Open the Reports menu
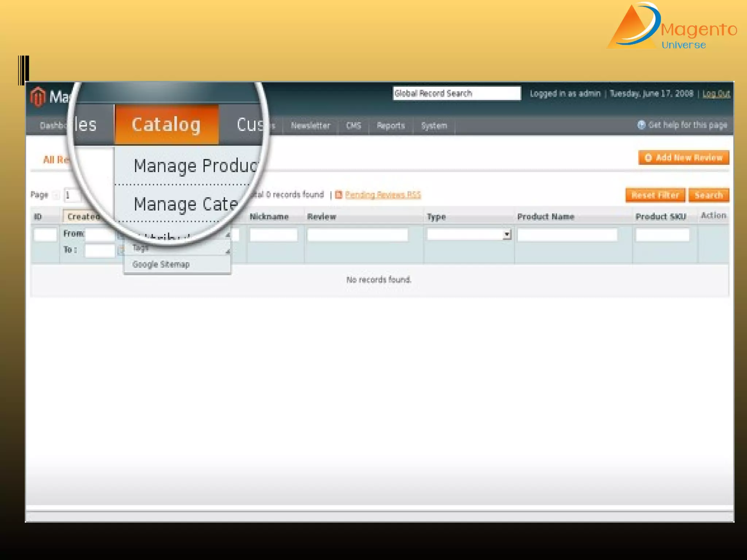 click(x=391, y=126)
